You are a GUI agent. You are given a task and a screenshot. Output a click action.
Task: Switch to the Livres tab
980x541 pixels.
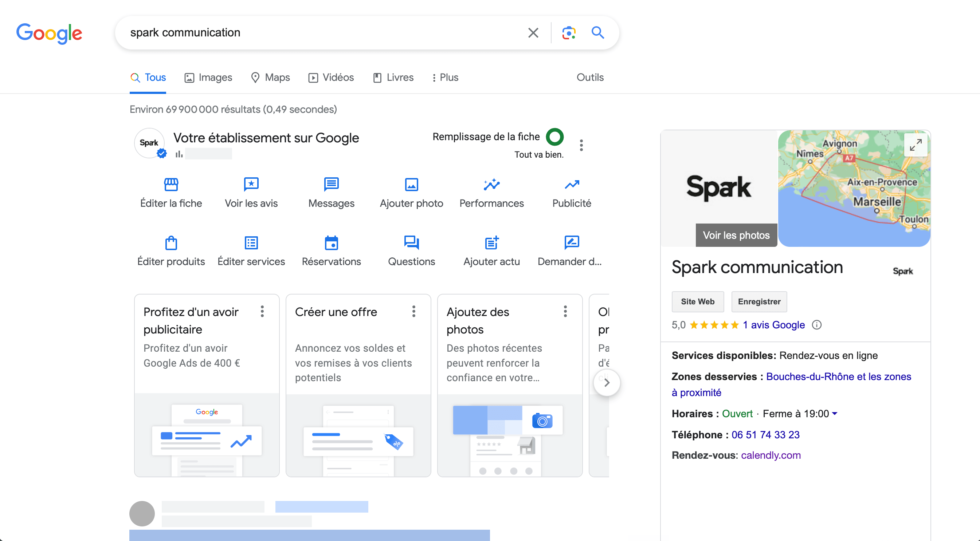tap(393, 78)
